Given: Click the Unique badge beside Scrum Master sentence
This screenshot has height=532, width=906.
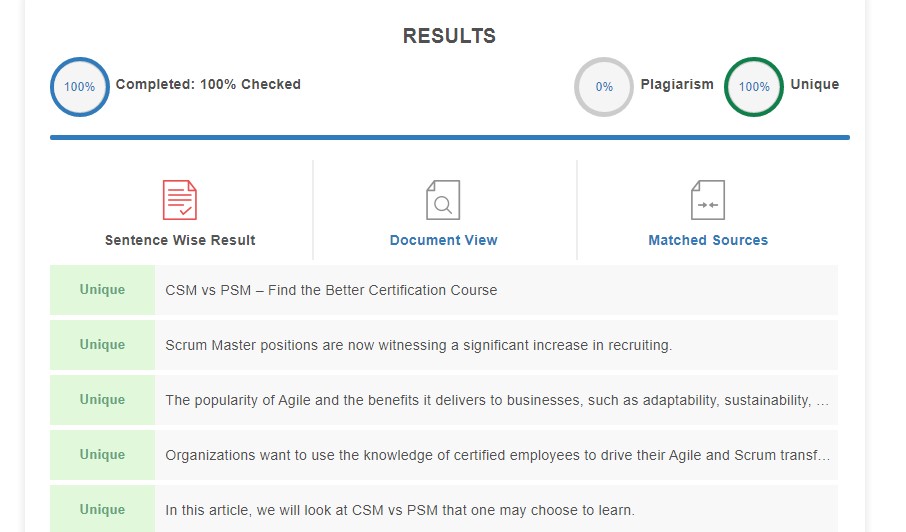Looking at the screenshot, I should pos(102,345).
